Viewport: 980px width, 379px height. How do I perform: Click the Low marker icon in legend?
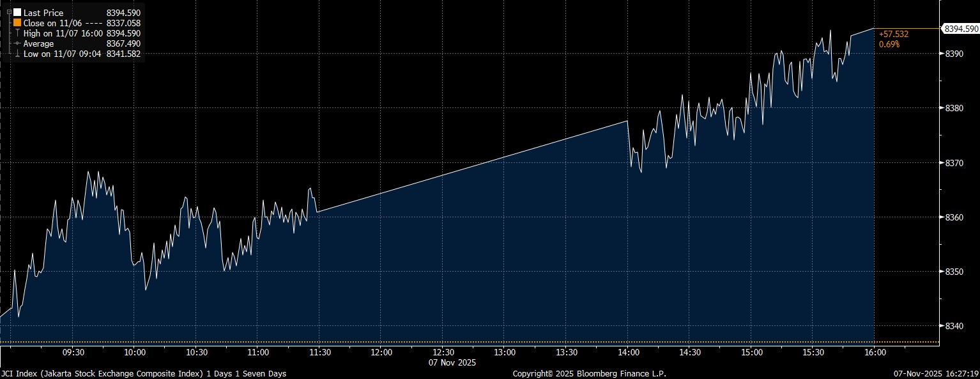point(17,54)
